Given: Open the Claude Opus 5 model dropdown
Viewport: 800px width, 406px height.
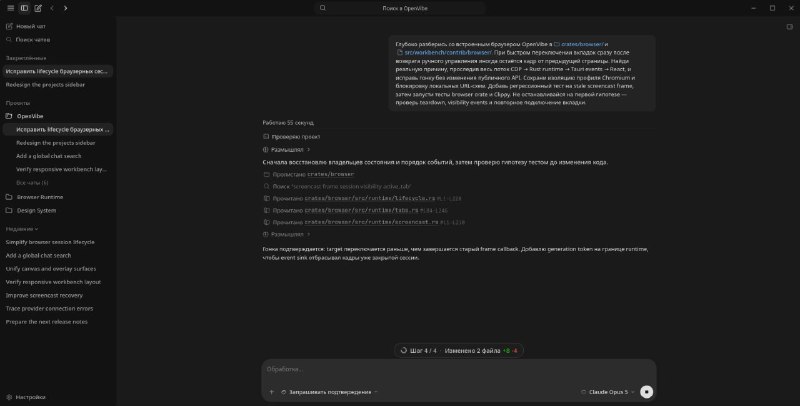Looking at the screenshot, I should [608, 392].
